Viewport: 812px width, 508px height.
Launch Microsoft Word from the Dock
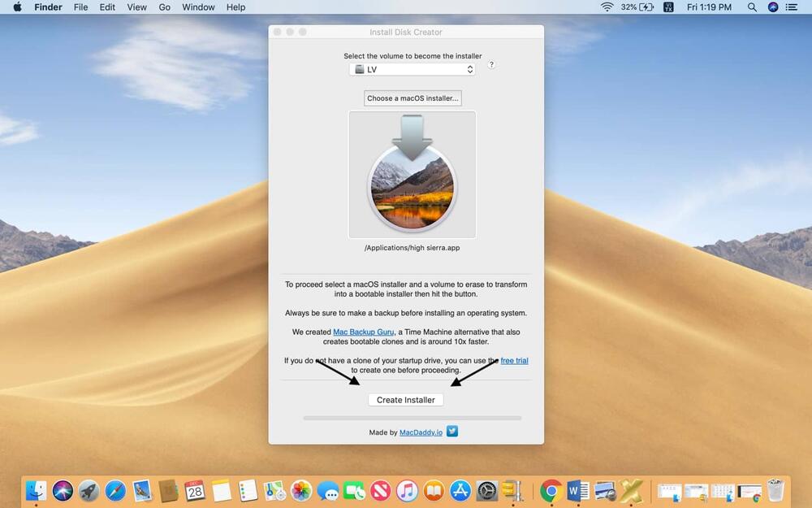pyautogui.click(x=577, y=490)
